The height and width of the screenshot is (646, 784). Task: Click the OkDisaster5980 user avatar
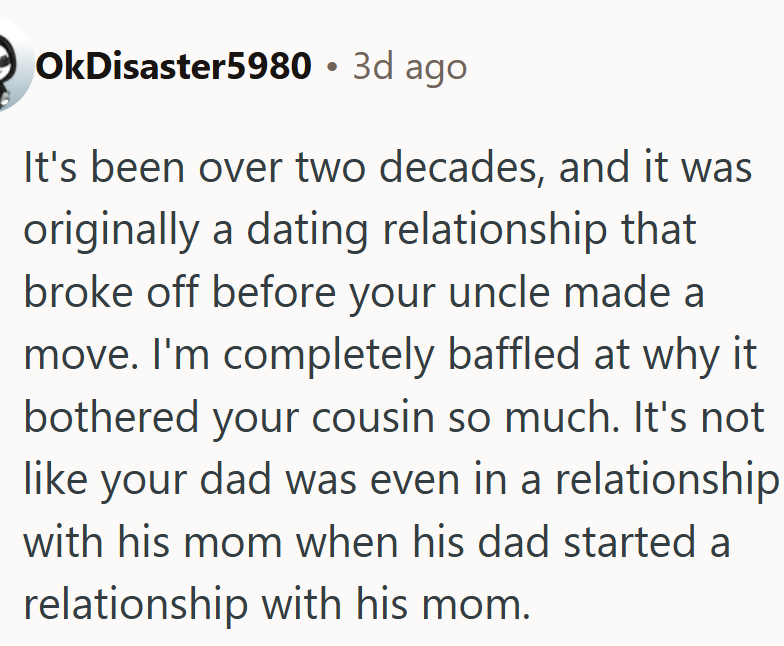12,68
